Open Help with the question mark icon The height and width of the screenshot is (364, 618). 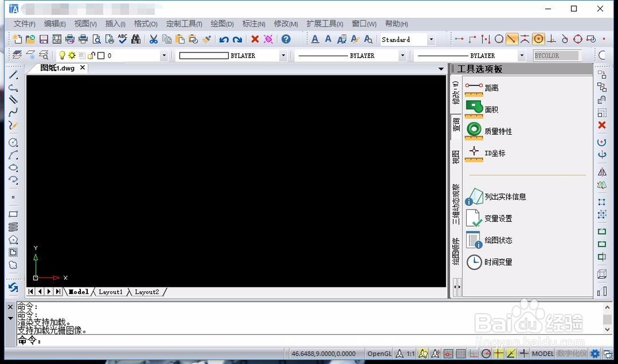(x=286, y=39)
